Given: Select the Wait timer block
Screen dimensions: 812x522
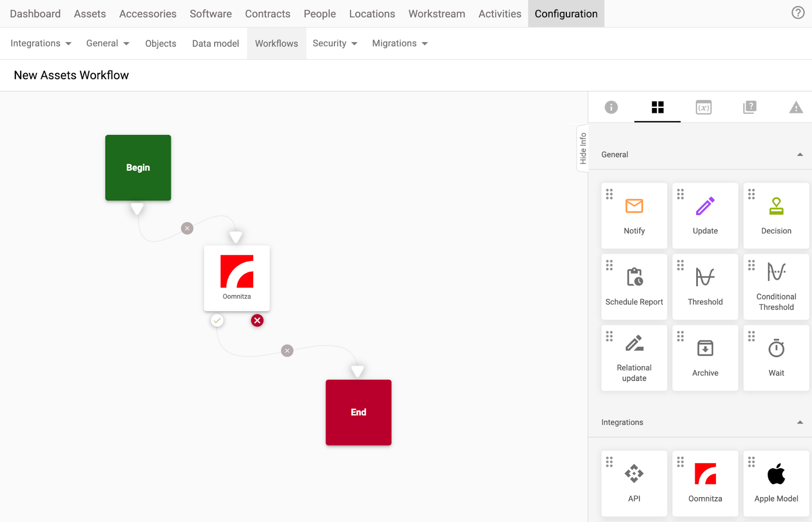Looking at the screenshot, I should [776, 358].
